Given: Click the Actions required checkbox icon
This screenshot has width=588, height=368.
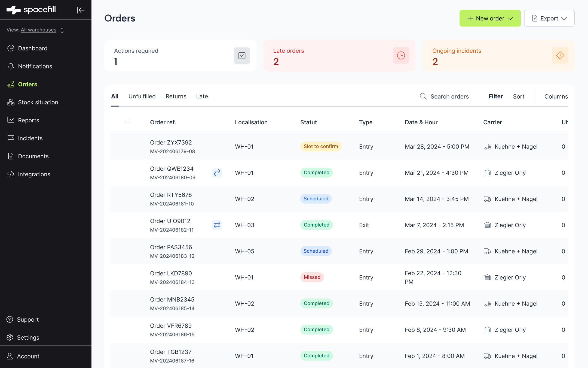Looking at the screenshot, I should (242, 56).
